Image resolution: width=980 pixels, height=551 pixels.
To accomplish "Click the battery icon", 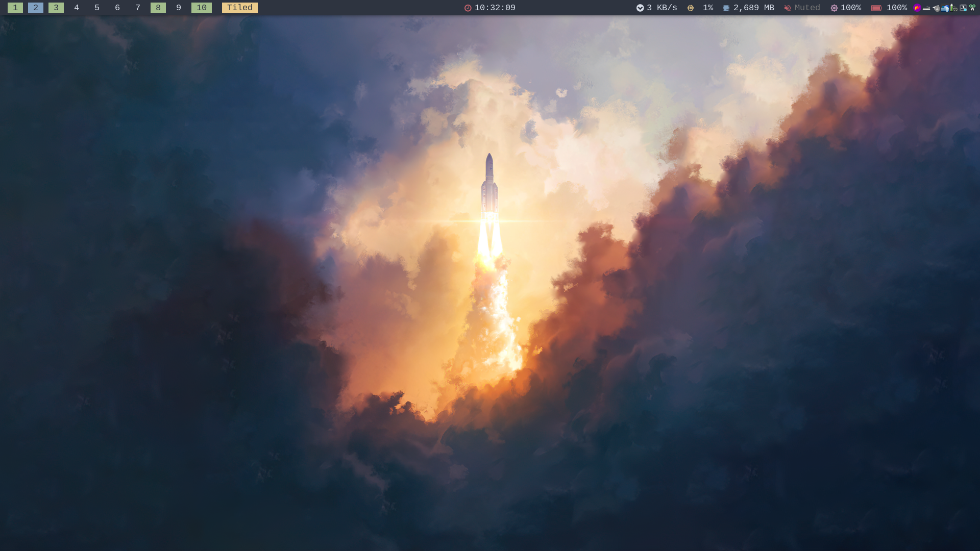I will point(876,8).
